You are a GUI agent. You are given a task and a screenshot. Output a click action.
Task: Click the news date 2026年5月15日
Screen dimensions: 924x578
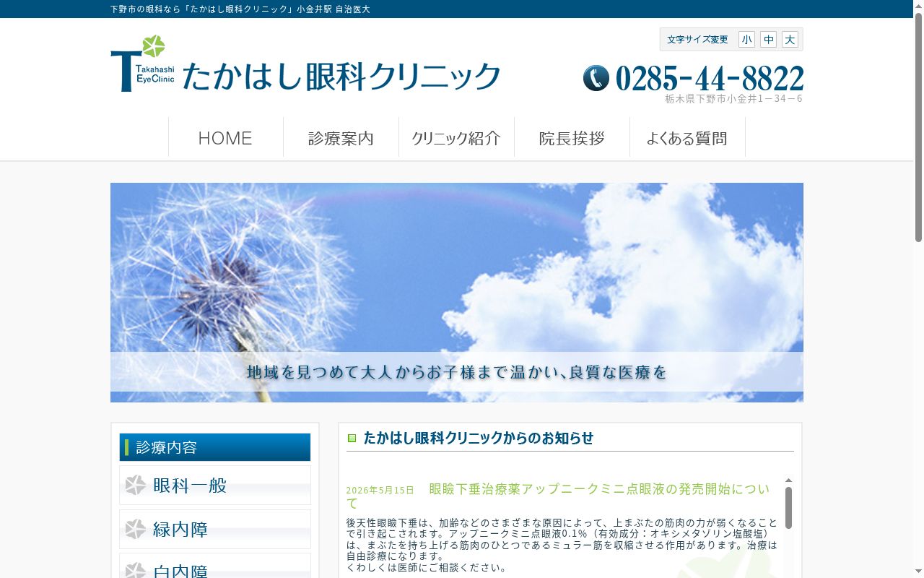(x=380, y=490)
